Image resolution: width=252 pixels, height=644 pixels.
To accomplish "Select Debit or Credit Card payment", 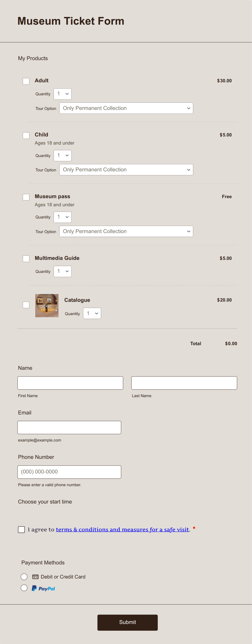I will coord(24,577).
